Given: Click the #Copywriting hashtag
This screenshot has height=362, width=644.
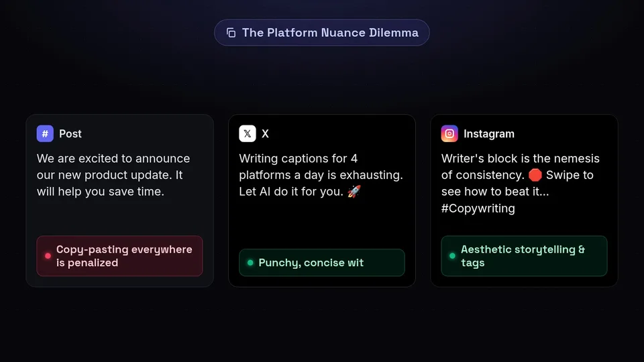Looking at the screenshot, I should click(x=478, y=208).
